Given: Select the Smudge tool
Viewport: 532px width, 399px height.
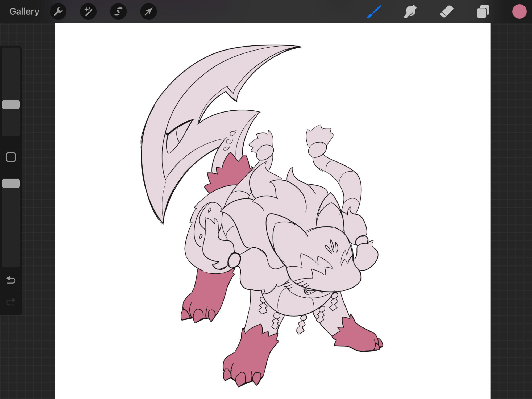Looking at the screenshot, I should [410, 11].
